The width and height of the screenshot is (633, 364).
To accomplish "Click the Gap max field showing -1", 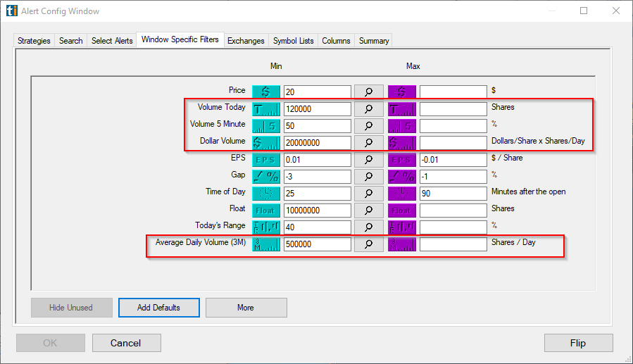I will click(x=453, y=177).
